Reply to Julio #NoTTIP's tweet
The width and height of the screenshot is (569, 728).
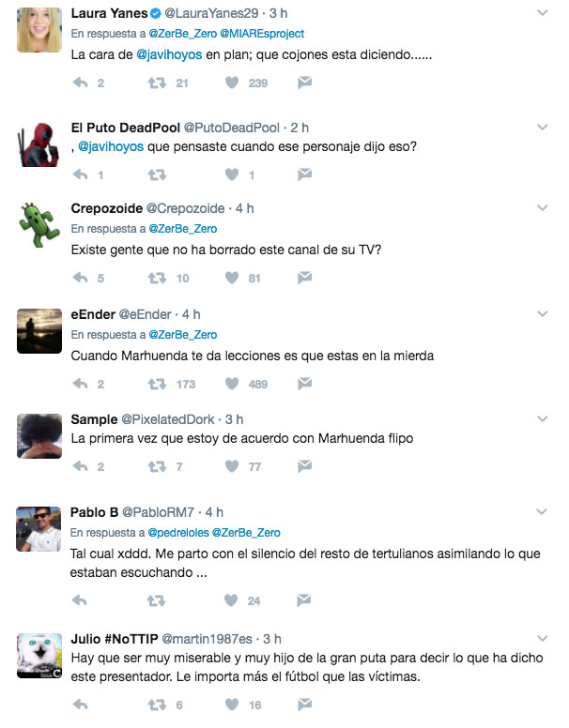tap(81, 705)
